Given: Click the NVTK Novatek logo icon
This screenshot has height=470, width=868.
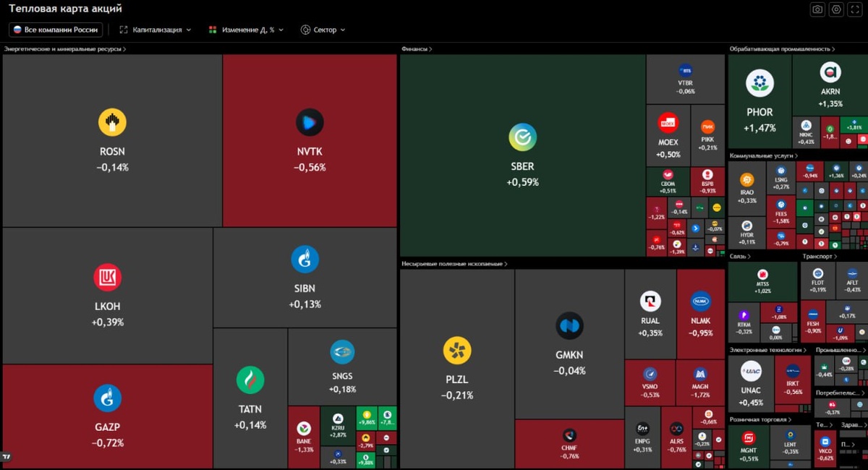Looking at the screenshot, I should [310, 122].
